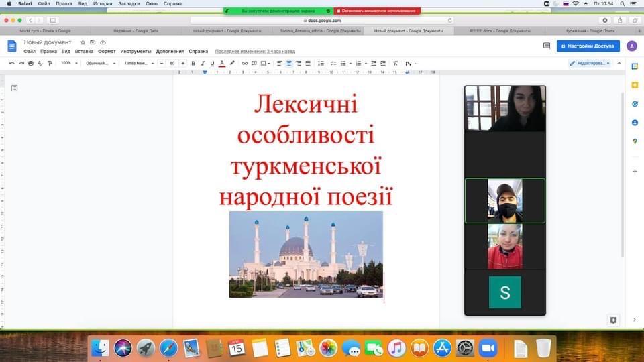Click the undo arrow icon
The height and width of the screenshot is (362, 644).
[12, 63]
